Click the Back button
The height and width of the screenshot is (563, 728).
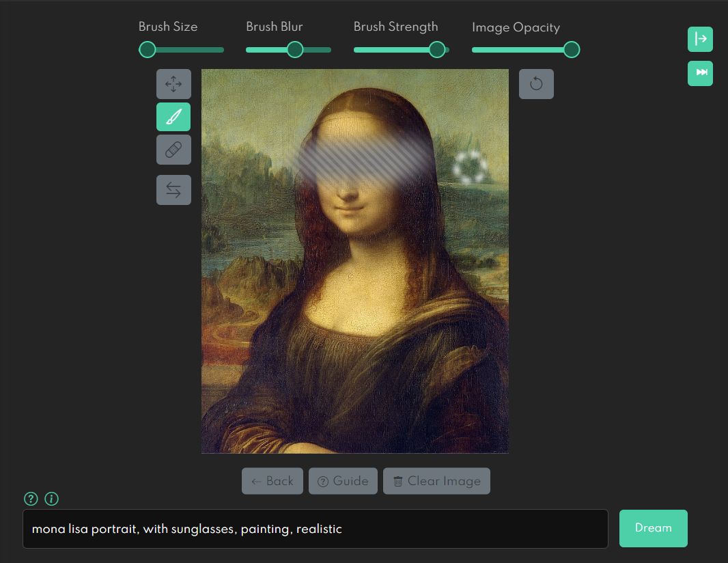(272, 481)
